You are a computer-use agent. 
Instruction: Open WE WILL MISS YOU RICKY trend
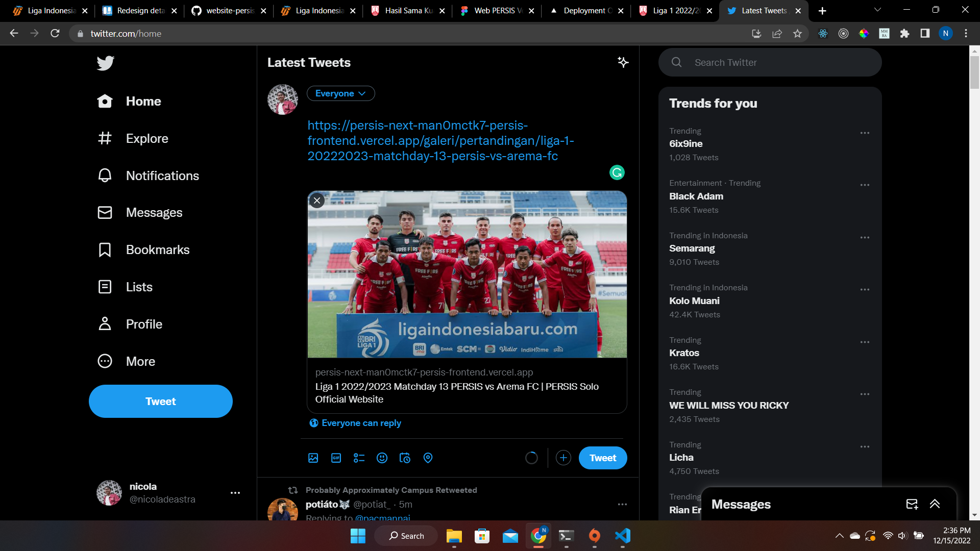pos(729,406)
